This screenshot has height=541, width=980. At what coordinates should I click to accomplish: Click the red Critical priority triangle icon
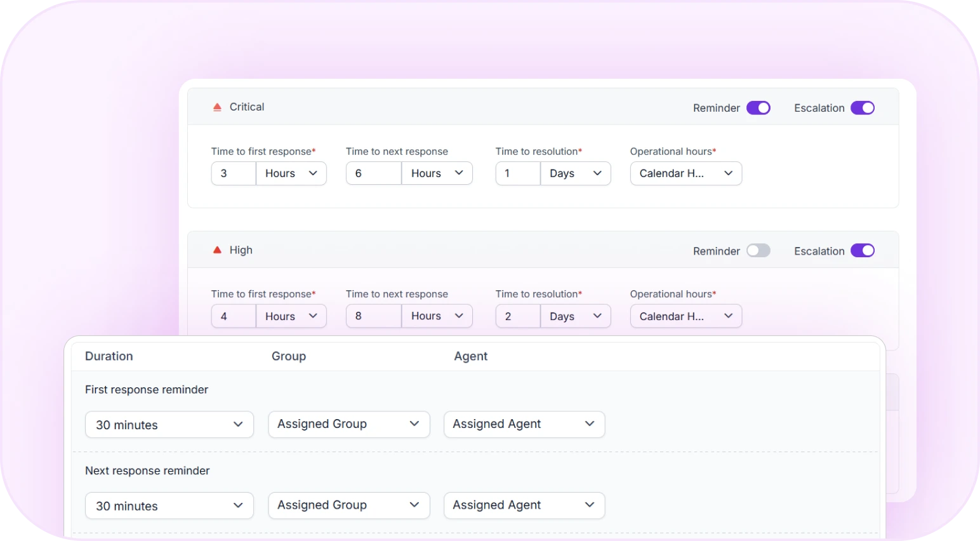pos(217,107)
